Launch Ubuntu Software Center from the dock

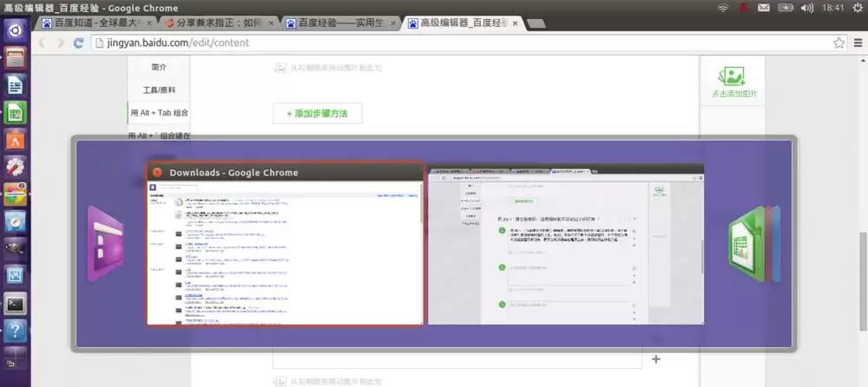coord(15,140)
